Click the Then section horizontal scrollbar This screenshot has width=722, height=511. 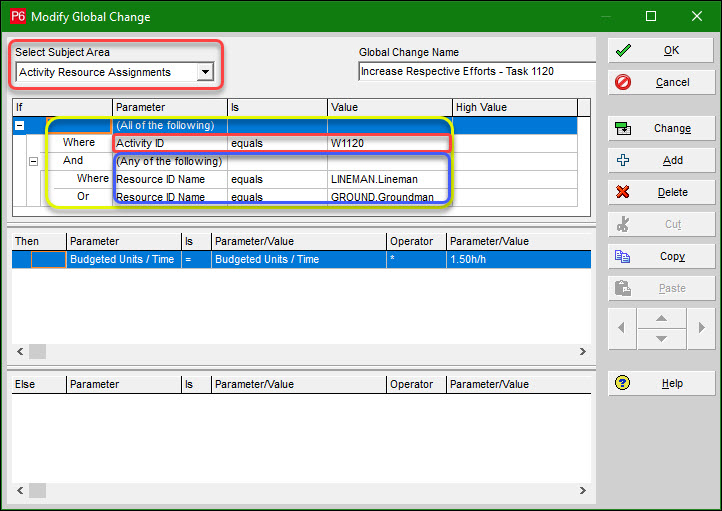pos(300,352)
